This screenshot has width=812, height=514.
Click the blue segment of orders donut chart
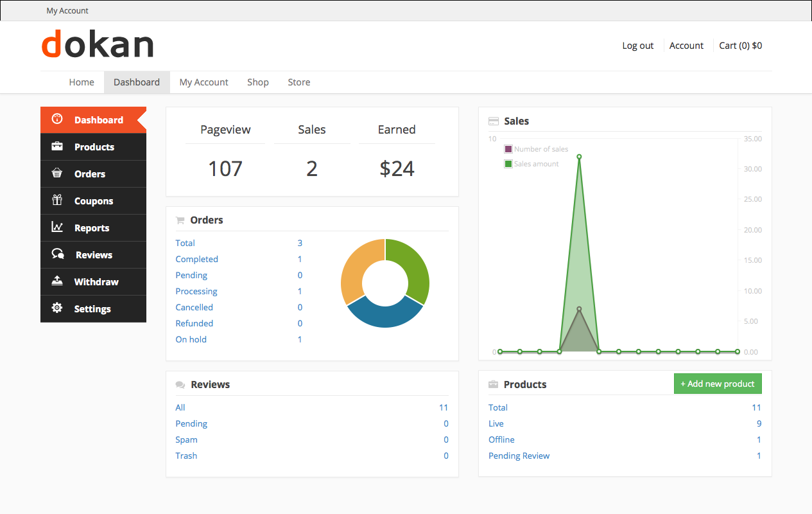click(385, 315)
